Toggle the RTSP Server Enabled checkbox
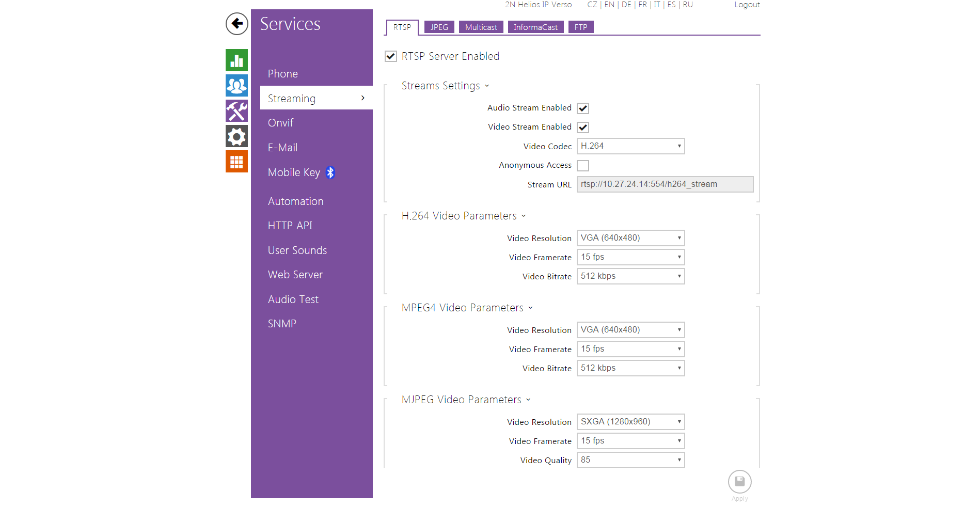Viewport: 980px width, 507px height. point(391,56)
